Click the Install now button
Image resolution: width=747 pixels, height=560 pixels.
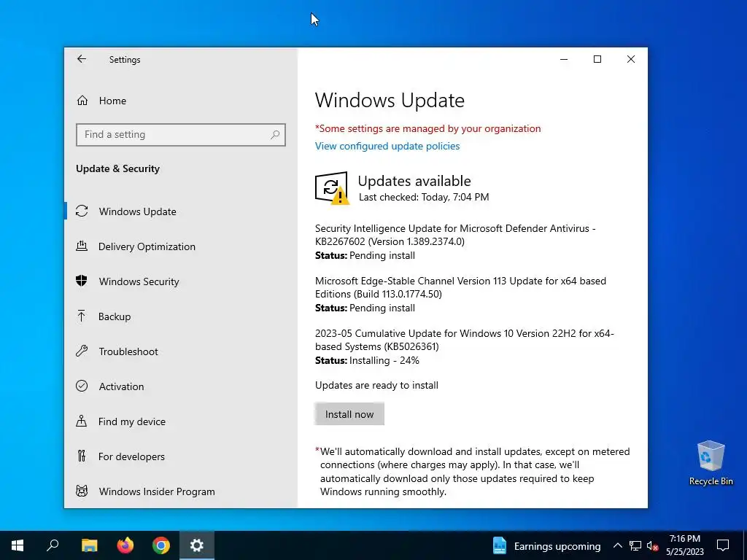[x=349, y=414]
